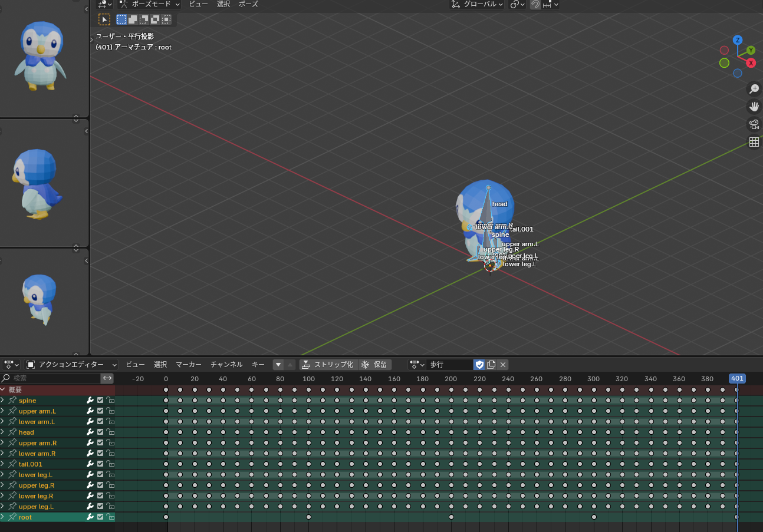The height and width of the screenshot is (532, 763).
Task: Open the マーカー menu in action editor
Action: 188,365
